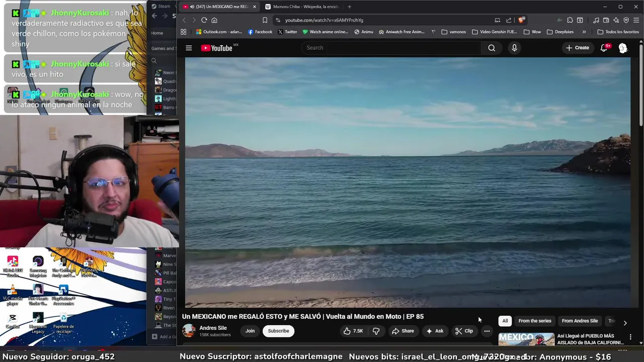Open TikTok LIVE Studio desktop shortcut
This screenshot has width=644, height=362.
click(13, 266)
